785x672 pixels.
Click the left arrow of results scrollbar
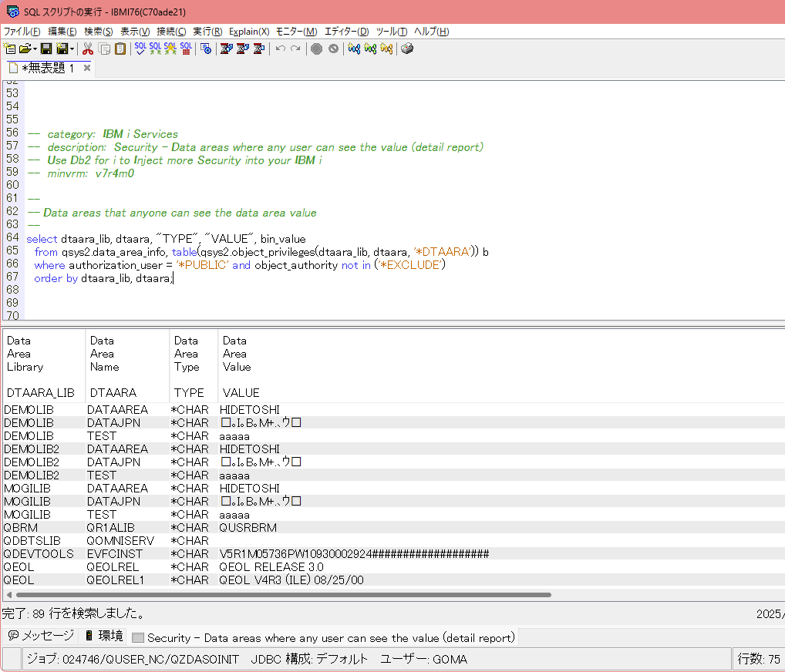pyautogui.click(x=8, y=595)
